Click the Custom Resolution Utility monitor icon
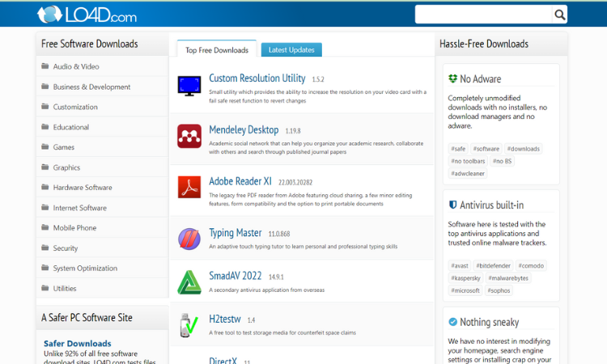The height and width of the screenshot is (364, 607). pyautogui.click(x=189, y=86)
